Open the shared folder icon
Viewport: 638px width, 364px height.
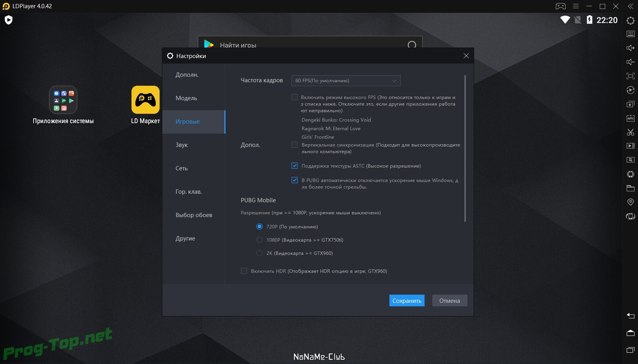(630, 188)
